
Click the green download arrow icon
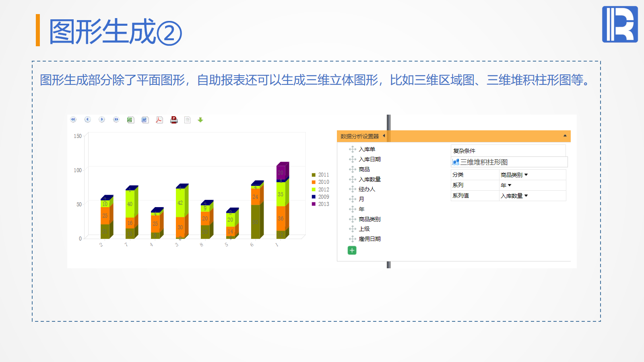click(x=200, y=120)
